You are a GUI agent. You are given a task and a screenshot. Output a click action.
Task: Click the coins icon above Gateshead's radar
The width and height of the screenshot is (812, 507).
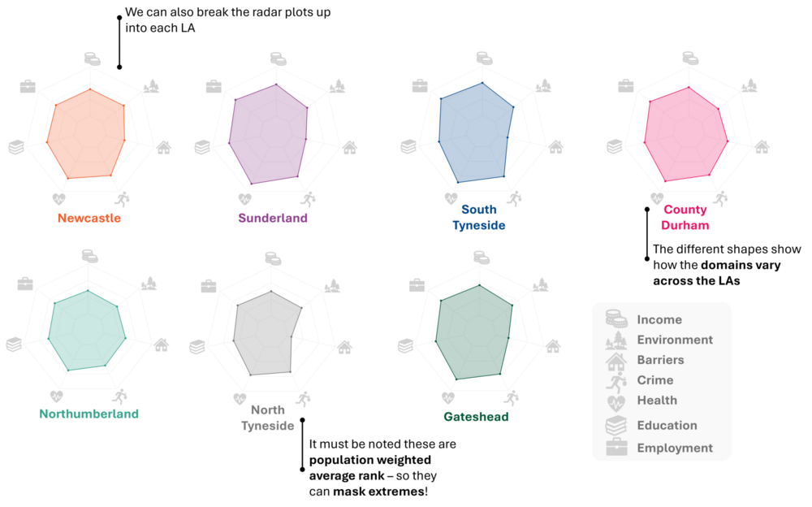pos(482,258)
